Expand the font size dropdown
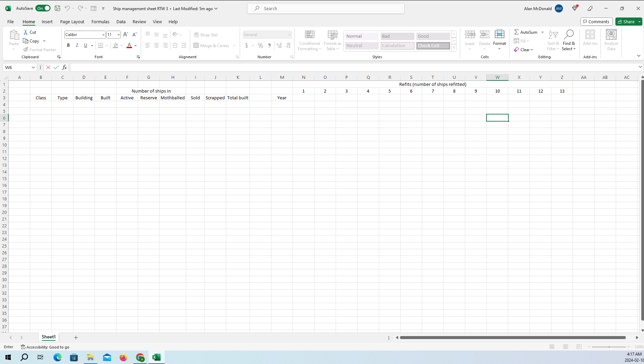The width and height of the screenshot is (644, 364). pyautogui.click(x=118, y=34)
